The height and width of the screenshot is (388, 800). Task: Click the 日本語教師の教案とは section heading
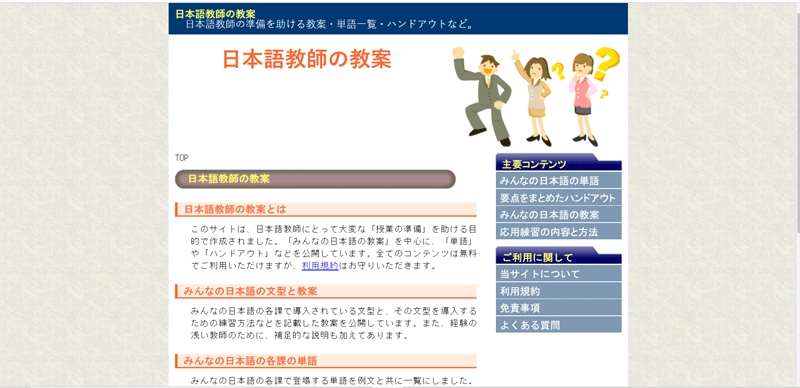[x=326, y=209]
